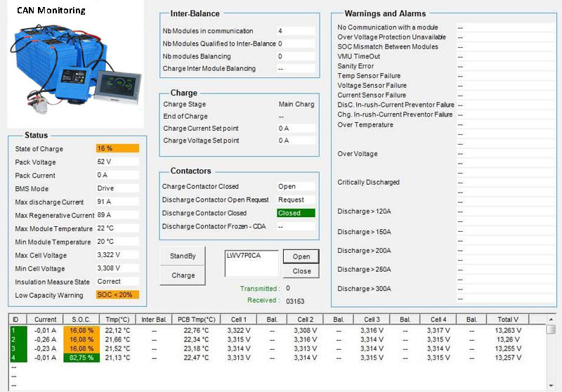This screenshot has width=562, height=392.
Task: Select the Cell 3 column header
Action: [372, 319]
